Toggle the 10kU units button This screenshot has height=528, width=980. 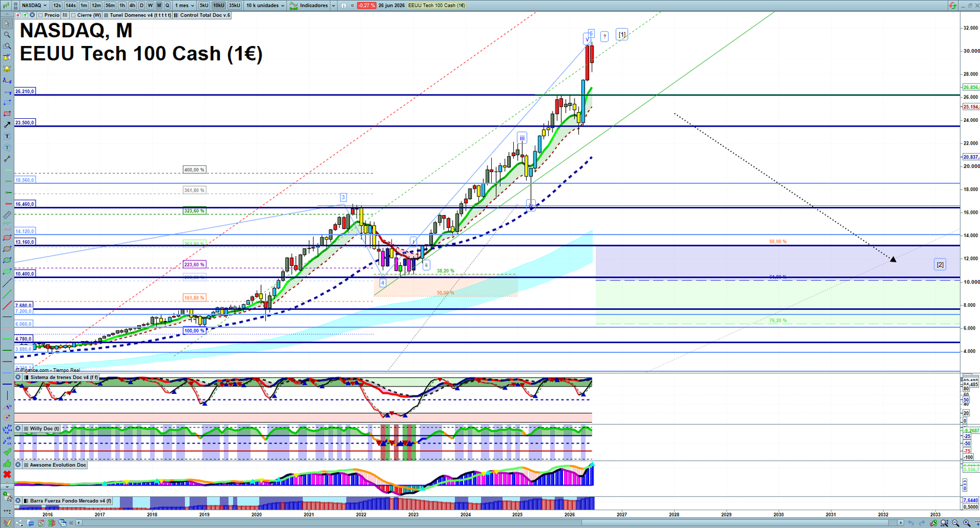pos(219,6)
